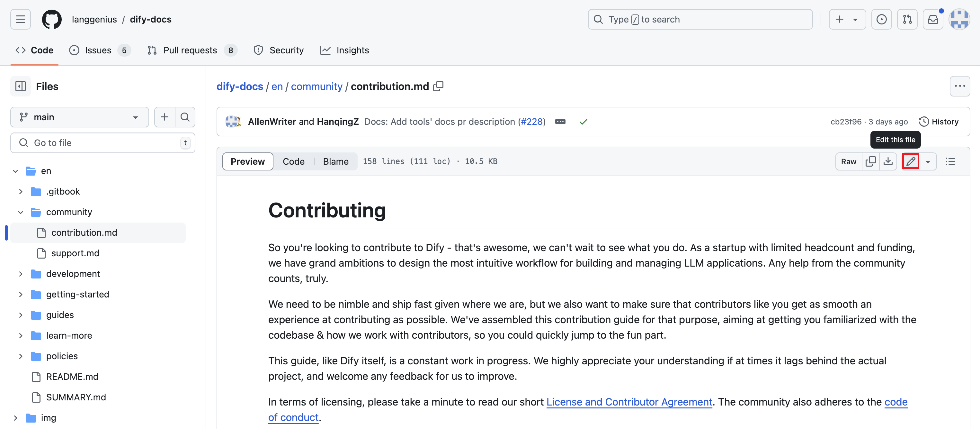The width and height of the screenshot is (980, 429).
Task: Expand the policies folder
Action: click(x=21, y=356)
